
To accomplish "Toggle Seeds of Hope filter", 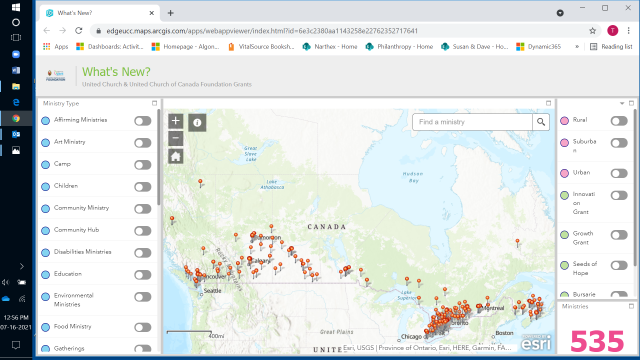I will coord(619,265).
